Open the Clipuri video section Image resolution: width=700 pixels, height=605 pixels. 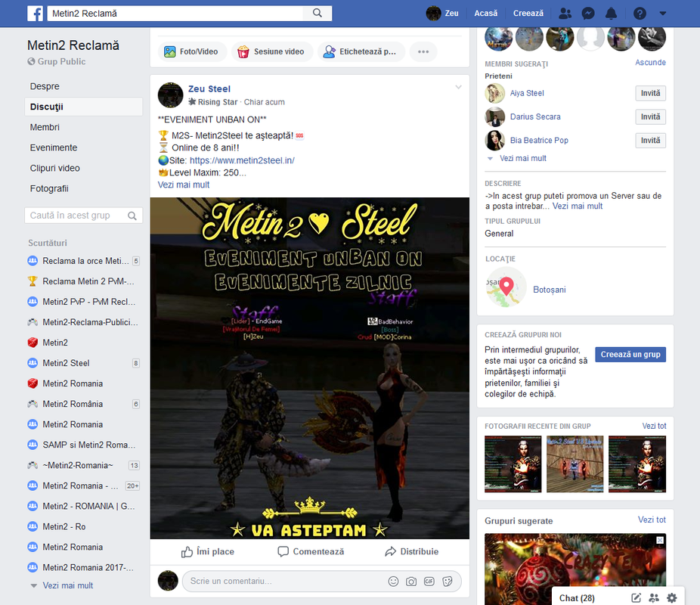pos(55,169)
